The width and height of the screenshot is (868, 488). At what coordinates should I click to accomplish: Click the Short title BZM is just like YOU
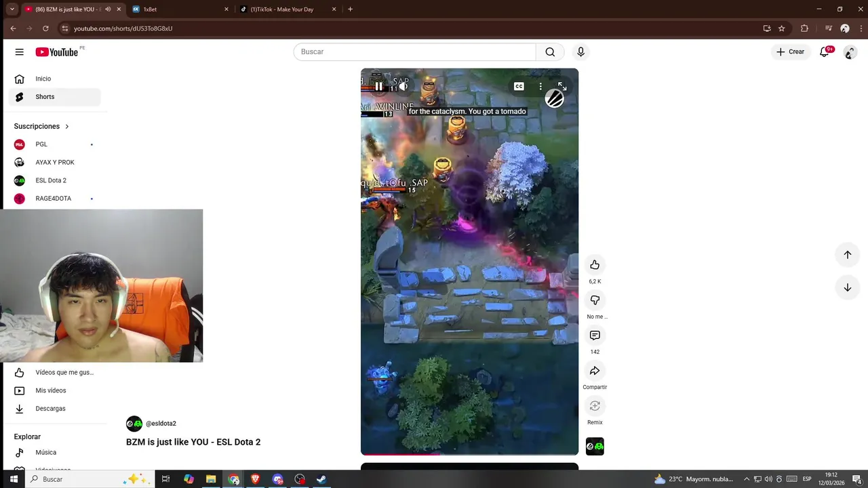click(x=193, y=442)
